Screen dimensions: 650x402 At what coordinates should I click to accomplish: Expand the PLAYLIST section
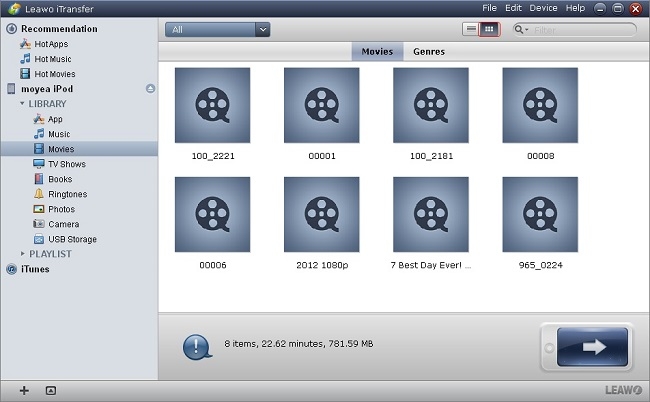click(22, 254)
